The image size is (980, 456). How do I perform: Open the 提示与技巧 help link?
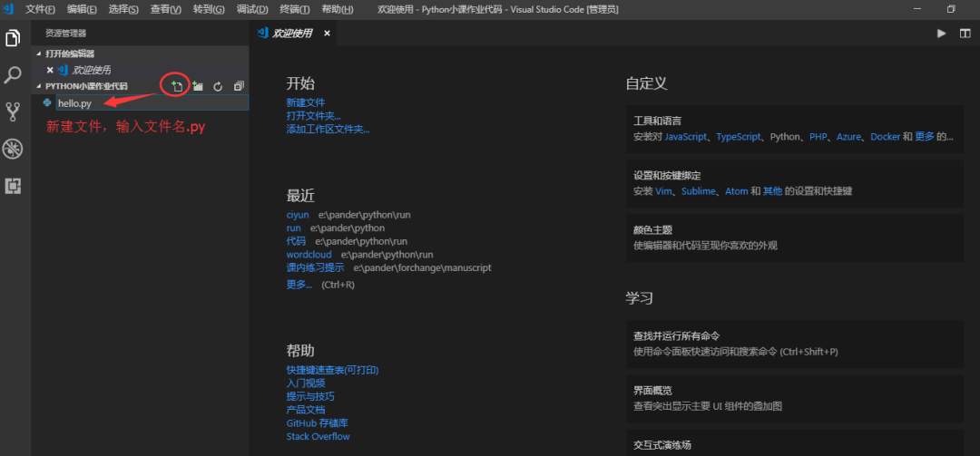pos(310,397)
